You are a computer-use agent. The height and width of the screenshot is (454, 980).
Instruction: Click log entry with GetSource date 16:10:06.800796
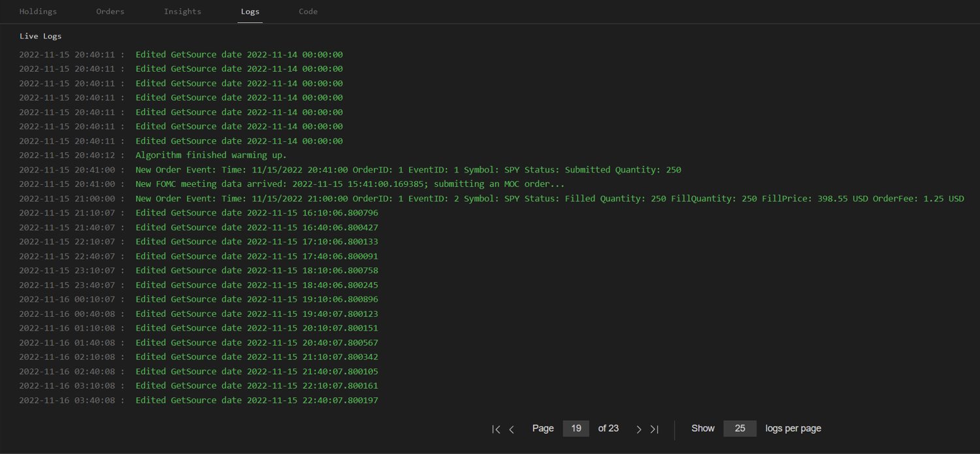[x=257, y=213]
